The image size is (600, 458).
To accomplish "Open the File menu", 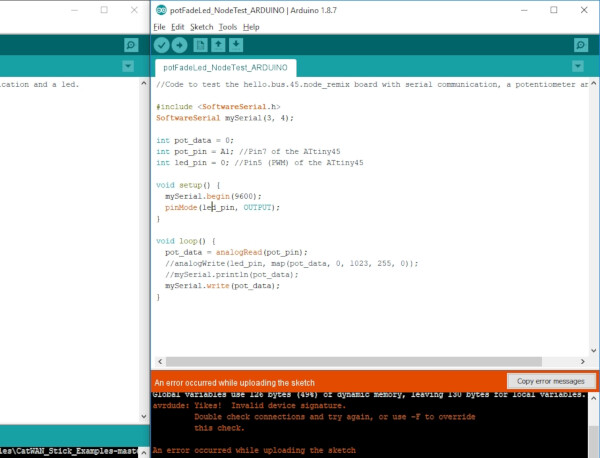I will coord(159,27).
